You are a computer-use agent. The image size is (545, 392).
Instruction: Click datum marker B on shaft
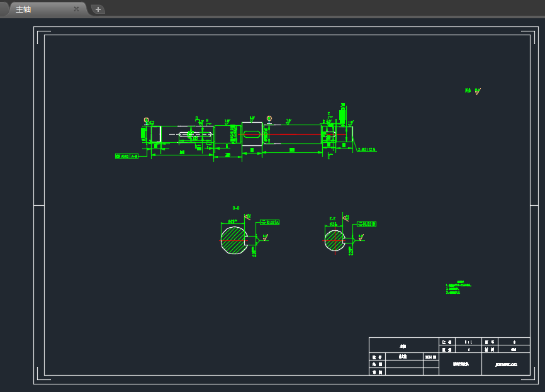pyautogui.click(x=269, y=119)
